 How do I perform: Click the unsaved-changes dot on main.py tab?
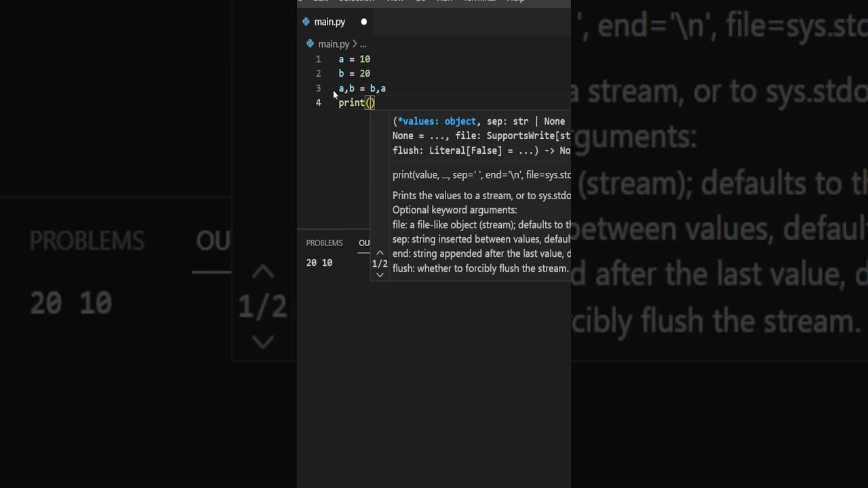364,22
